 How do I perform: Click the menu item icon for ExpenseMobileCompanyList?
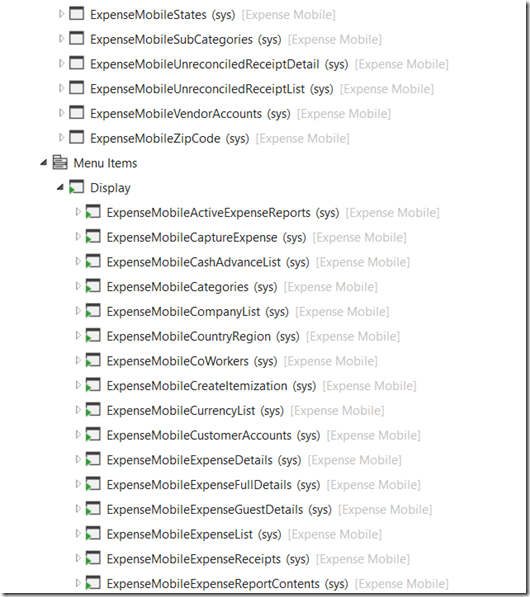[93, 311]
